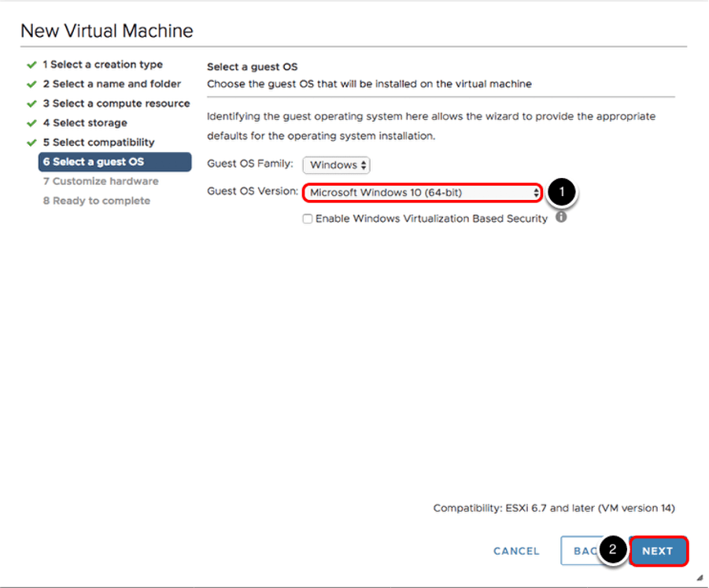Click the window resize grip in the bottom corner

[x=700, y=578]
